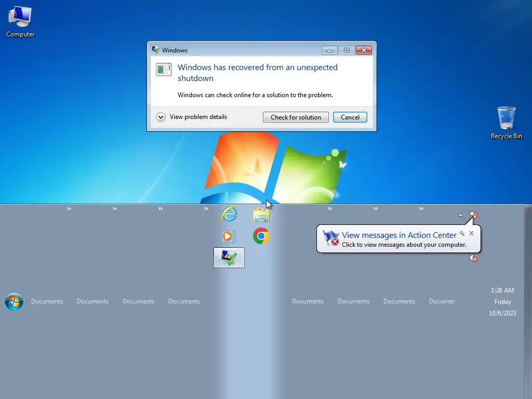
Task: Launch Windows Media Player from the taskbar
Action: point(229,236)
